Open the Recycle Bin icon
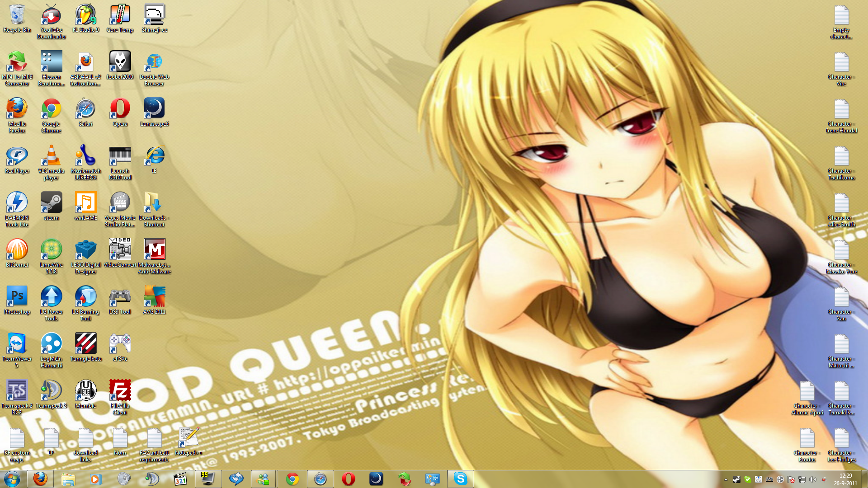 click(17, 19)
